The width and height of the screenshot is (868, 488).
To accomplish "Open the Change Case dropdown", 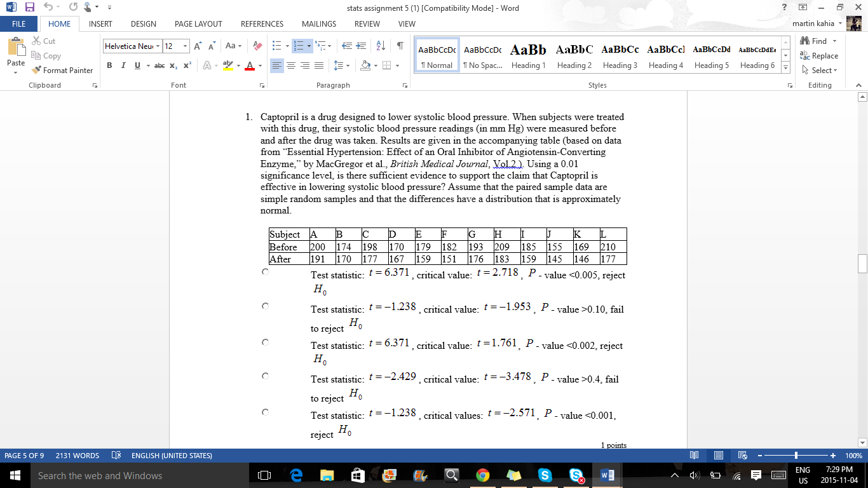I will click(233, 46).
